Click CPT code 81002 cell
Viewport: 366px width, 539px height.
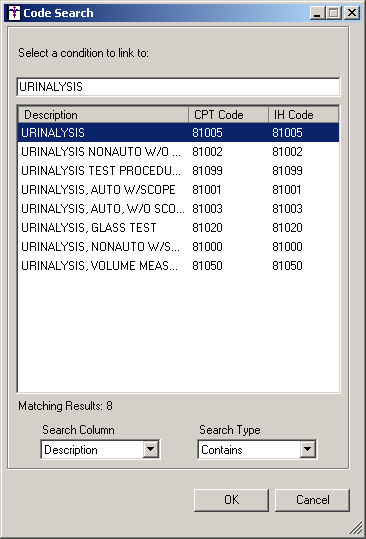pyautogui.click(x=207, y=152)
